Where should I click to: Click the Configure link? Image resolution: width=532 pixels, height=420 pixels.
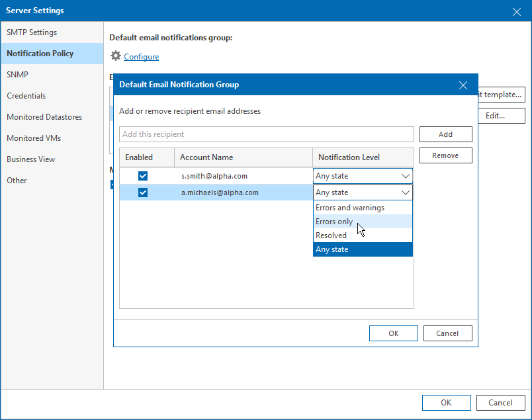coord(142,57)
